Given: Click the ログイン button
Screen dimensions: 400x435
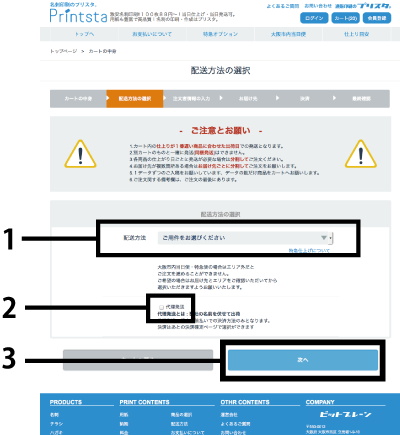Looking at the screenshot, I should [x=314, y=18].
